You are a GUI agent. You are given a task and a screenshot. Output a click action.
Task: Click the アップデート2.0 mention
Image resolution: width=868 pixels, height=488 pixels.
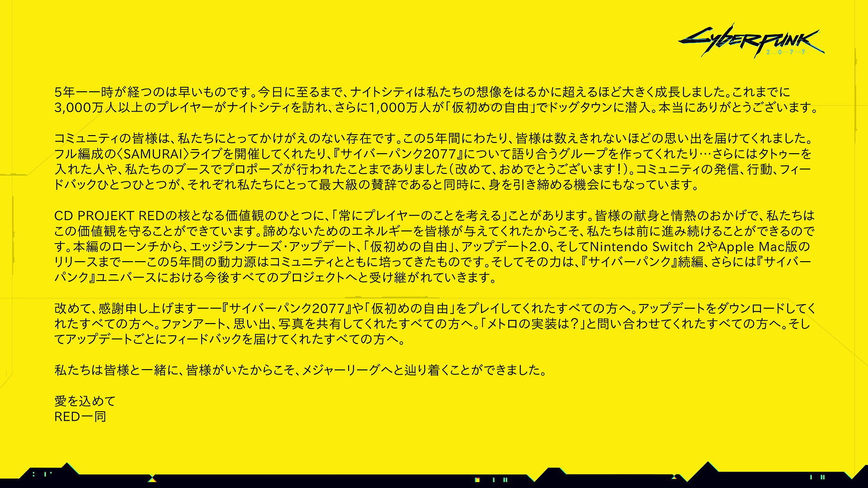505,247
